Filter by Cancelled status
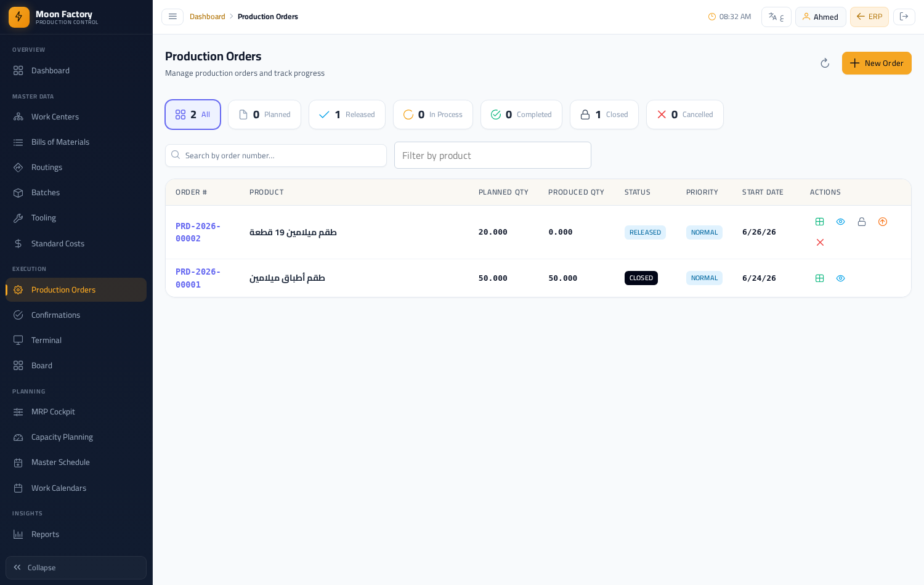The image size is (924, 585). click(x=685, y=115)
